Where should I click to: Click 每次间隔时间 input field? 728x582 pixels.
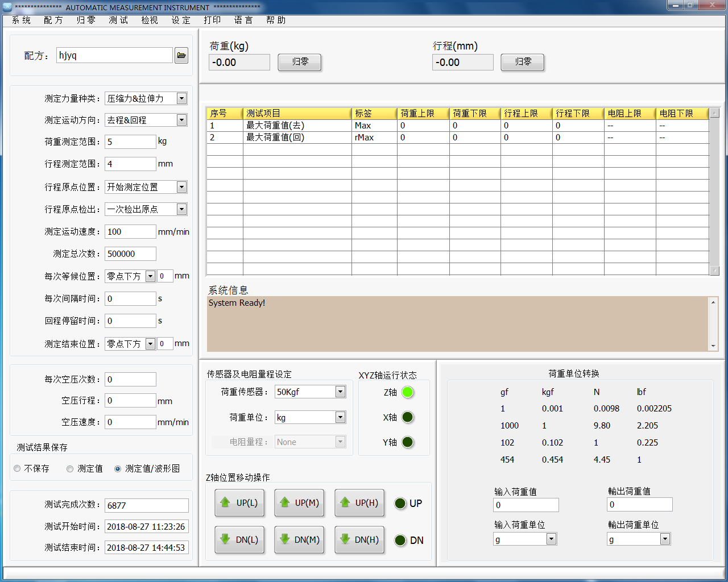(x=130, y=298)
